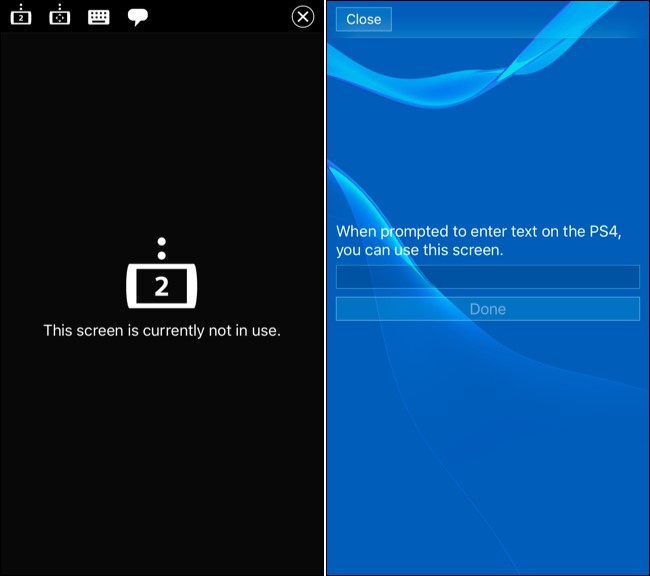This screenshot has width=650, height=576.
Task: Click the Close button on blue screen
Action: tap(364, 19)
